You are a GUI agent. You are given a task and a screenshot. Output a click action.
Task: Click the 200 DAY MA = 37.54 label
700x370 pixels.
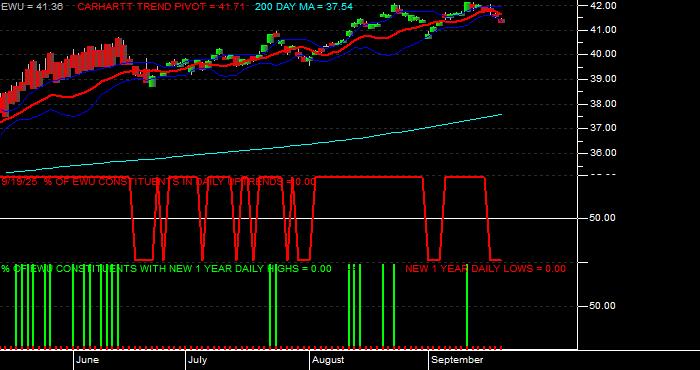point(304,7)
